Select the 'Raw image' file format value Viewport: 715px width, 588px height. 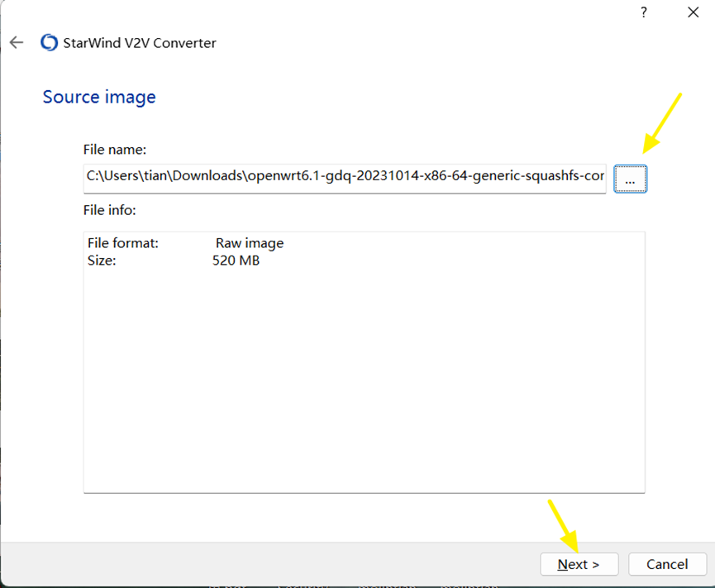250,243
